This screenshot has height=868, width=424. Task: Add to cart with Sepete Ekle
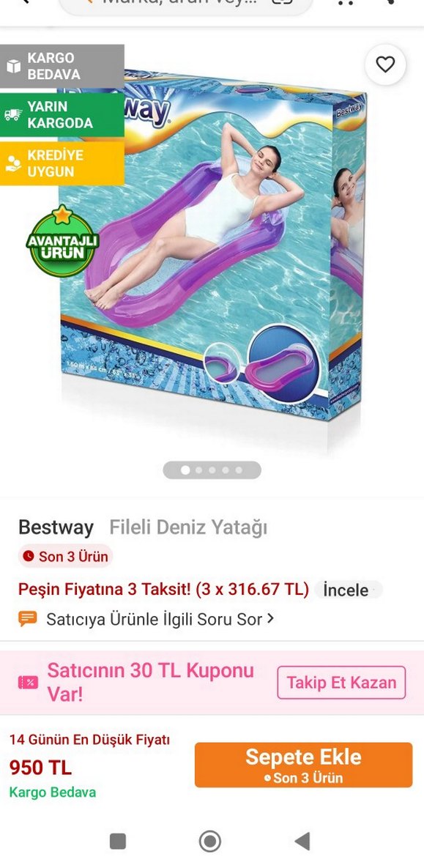[303, 765]
